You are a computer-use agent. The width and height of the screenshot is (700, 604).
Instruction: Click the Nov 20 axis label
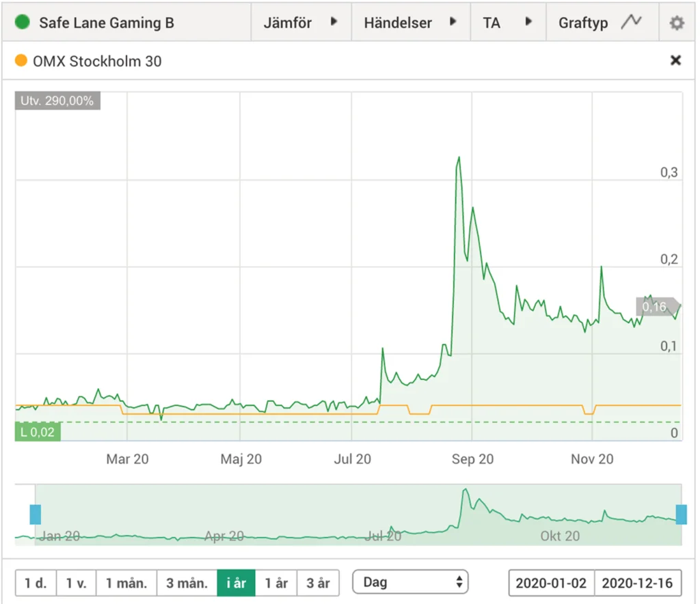click(x=592, y=459)
